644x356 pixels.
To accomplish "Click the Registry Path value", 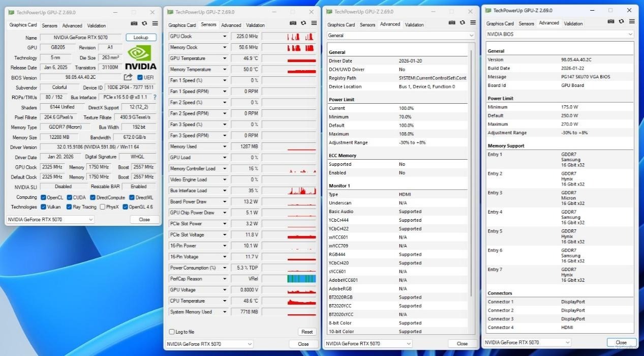I will tap(433, 78).
